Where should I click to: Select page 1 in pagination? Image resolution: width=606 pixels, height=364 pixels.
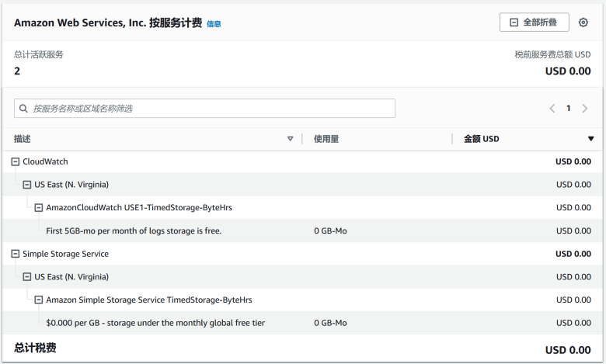[569, 109]
